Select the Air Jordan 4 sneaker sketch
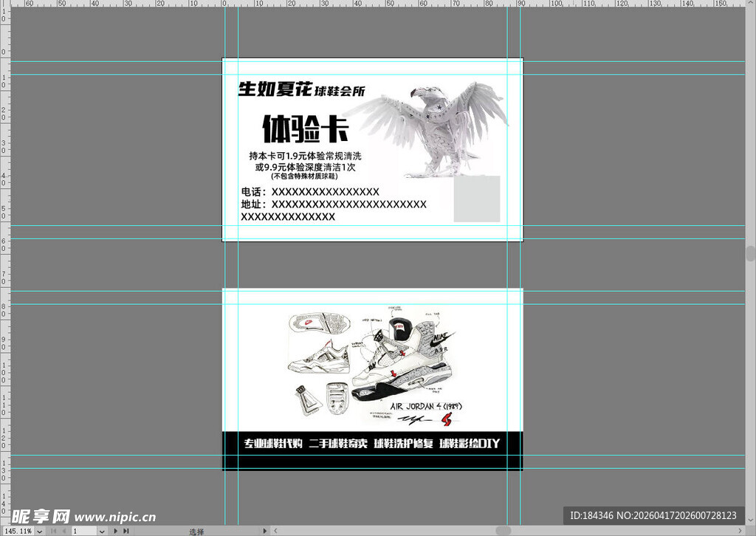The image size is (756, 536). pos(373,362)
